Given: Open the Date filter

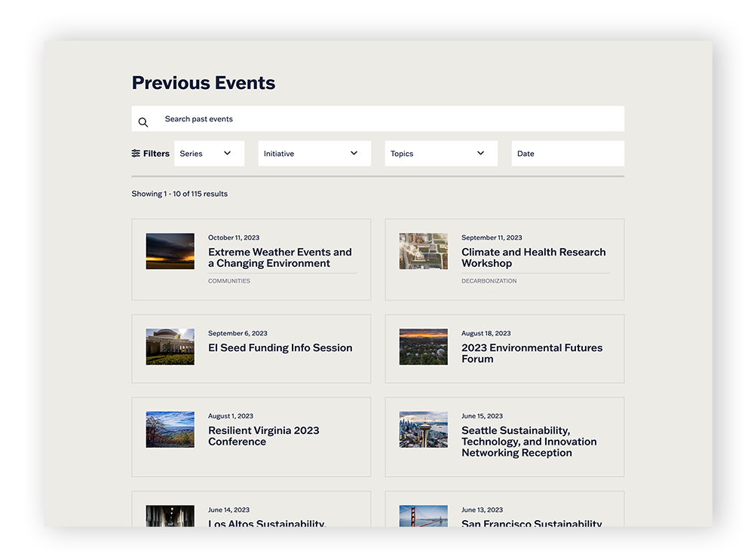Looking at the screenshot, I should tap(567, 153).
